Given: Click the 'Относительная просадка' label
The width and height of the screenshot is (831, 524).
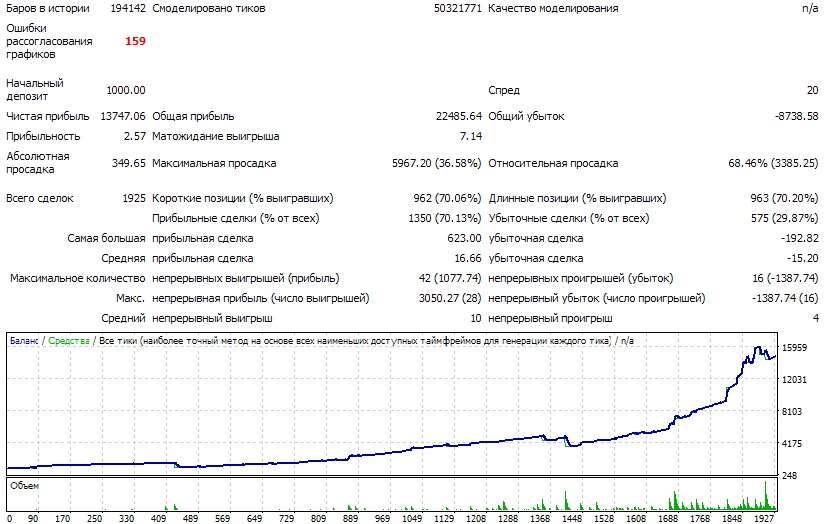Looking at the screenshot, I should pyautogui.click(x=553, y=164).
